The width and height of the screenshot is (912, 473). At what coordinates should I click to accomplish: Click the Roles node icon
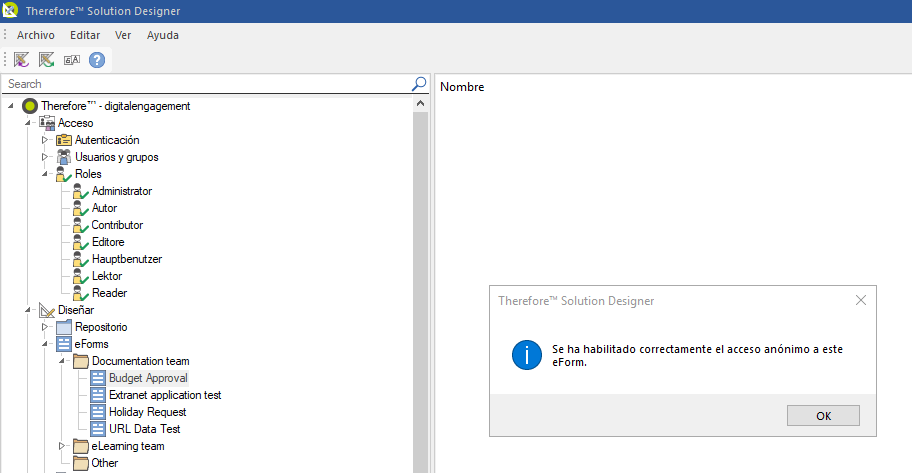64,174
